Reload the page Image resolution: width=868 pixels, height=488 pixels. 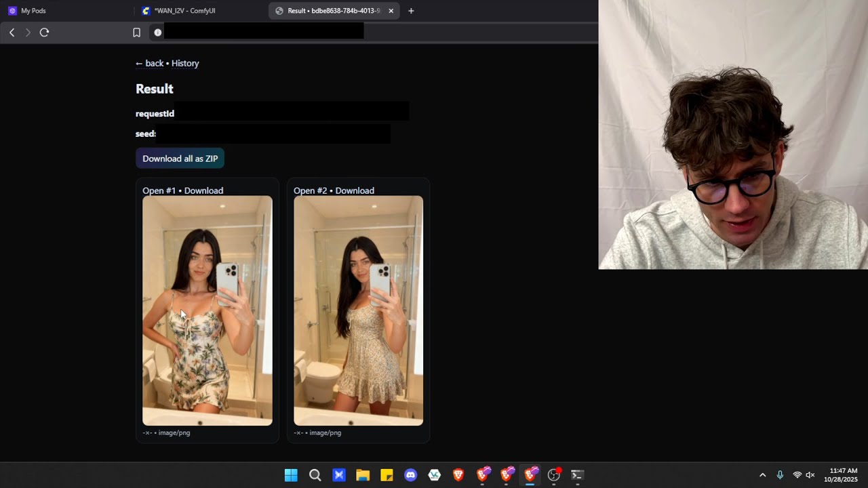44,33
